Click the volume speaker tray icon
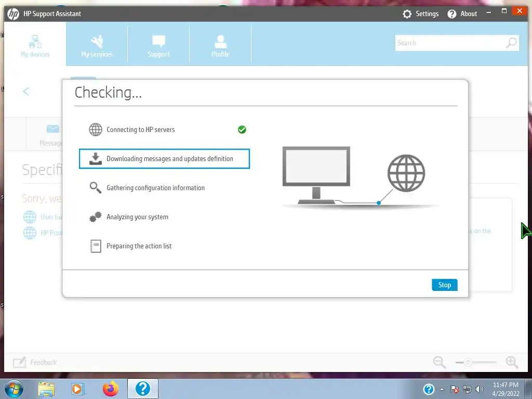The height and width of the screenshot is (399, 532). (479, 389)
